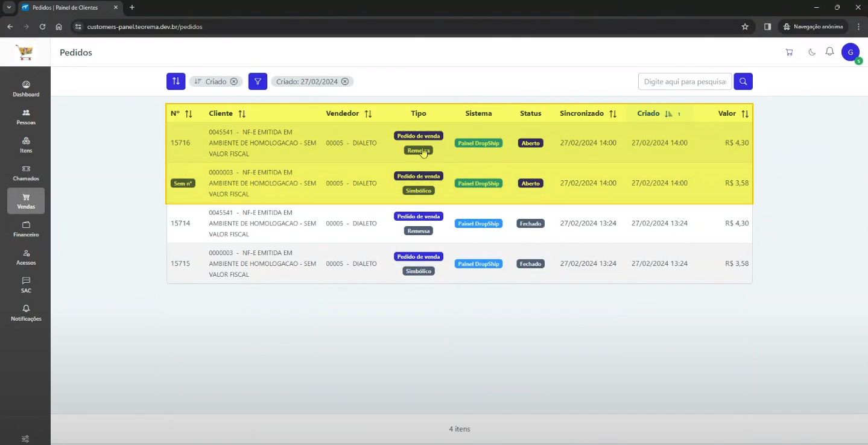Bookmark this page with star icon
The width and height of the screenshot is (868, 445).
745,27
